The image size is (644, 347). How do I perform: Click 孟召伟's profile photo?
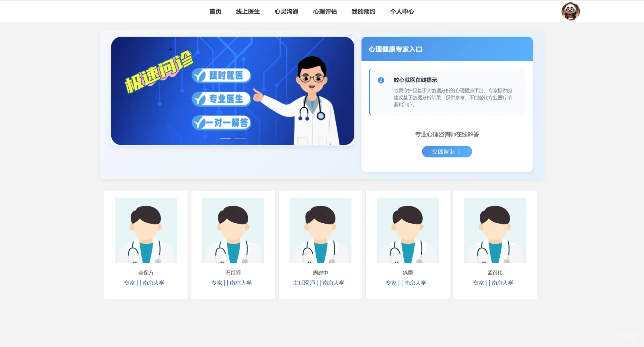(495, 230)
